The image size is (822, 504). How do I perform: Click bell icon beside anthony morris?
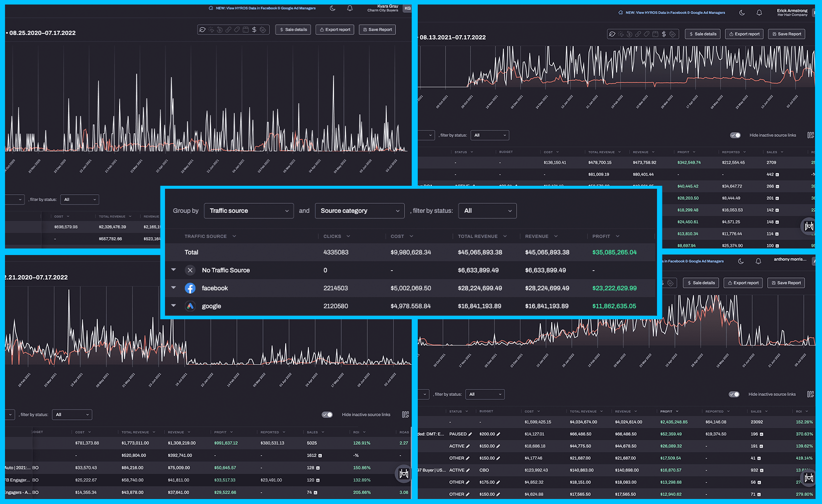click(758, 261)
